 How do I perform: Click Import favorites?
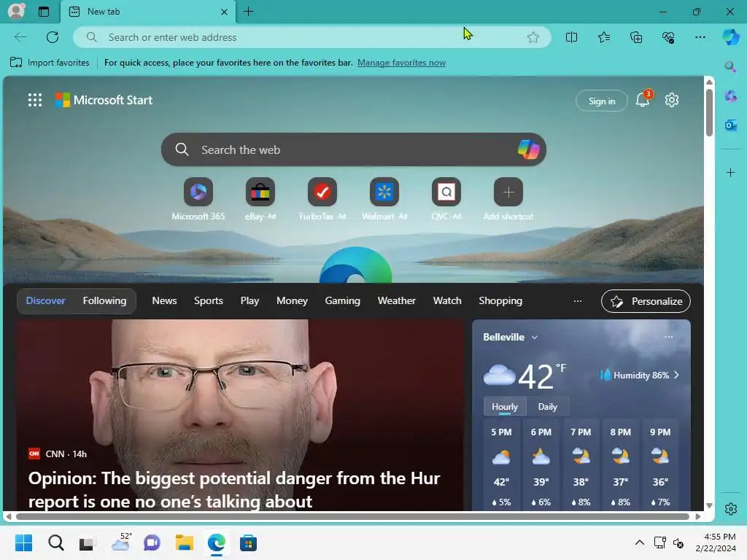click(x=50, y=63)
